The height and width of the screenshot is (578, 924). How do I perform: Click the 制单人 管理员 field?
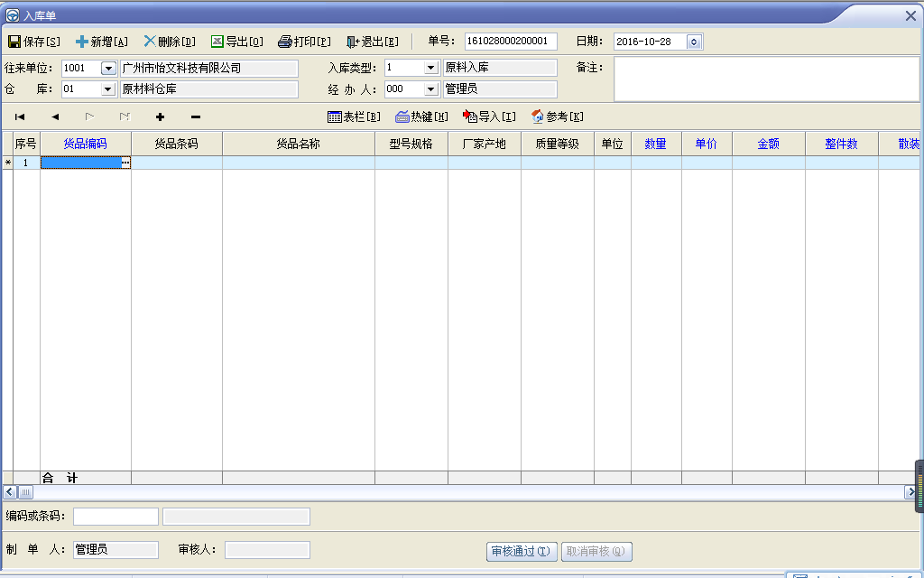[x=115, y=550]
